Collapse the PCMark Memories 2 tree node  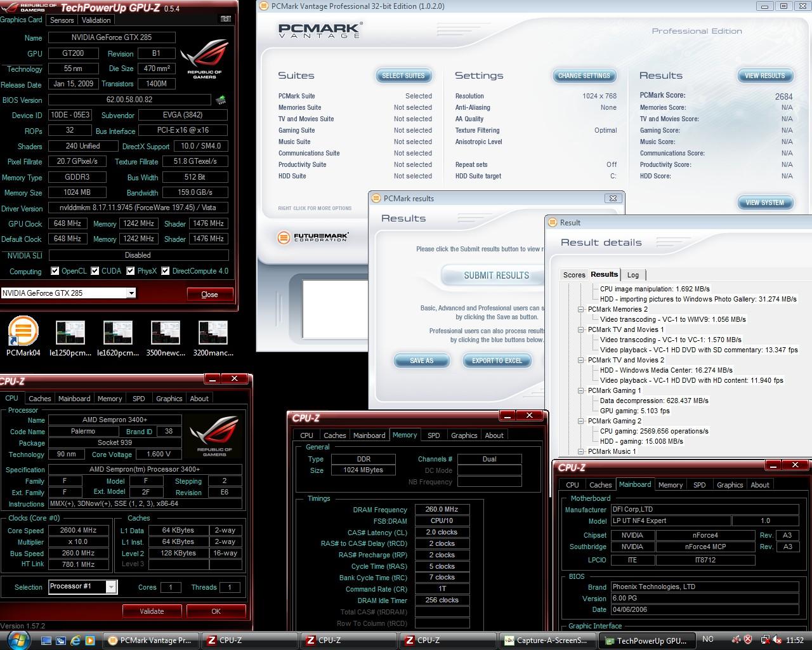tap(580, 309)
